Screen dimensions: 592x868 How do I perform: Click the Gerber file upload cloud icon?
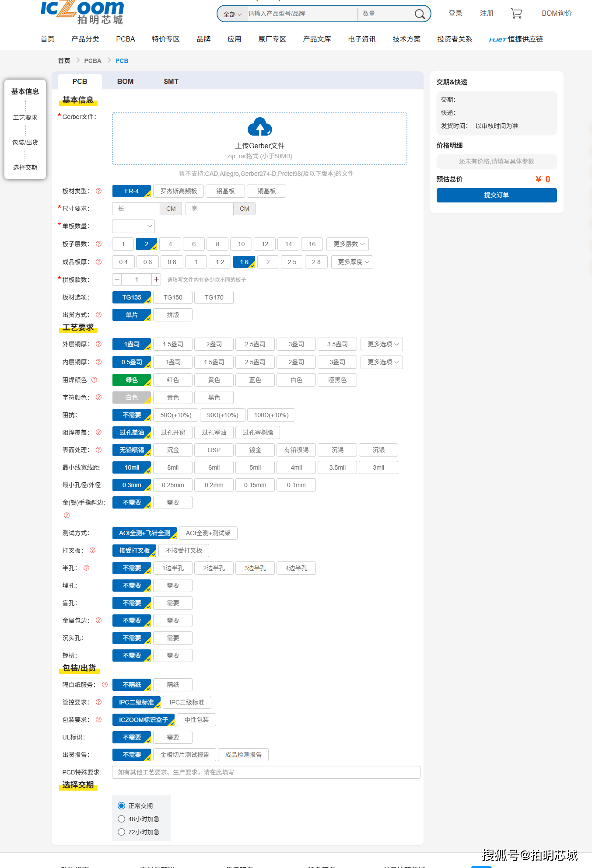[x=259, y=127]
